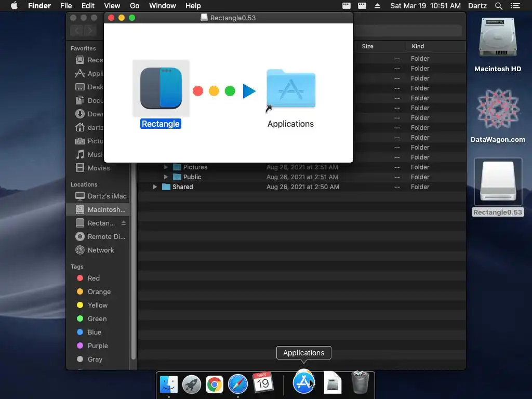Open the View menu

click(112, 6)
